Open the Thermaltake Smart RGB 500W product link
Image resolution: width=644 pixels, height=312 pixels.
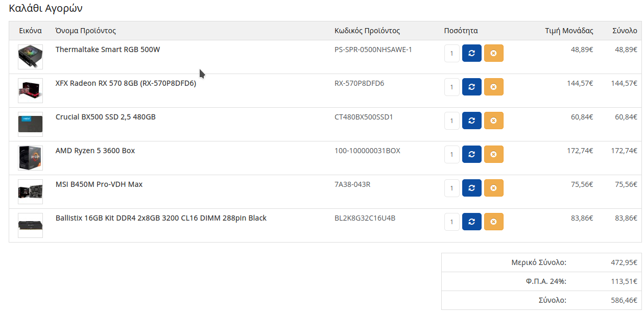point(108,50)
